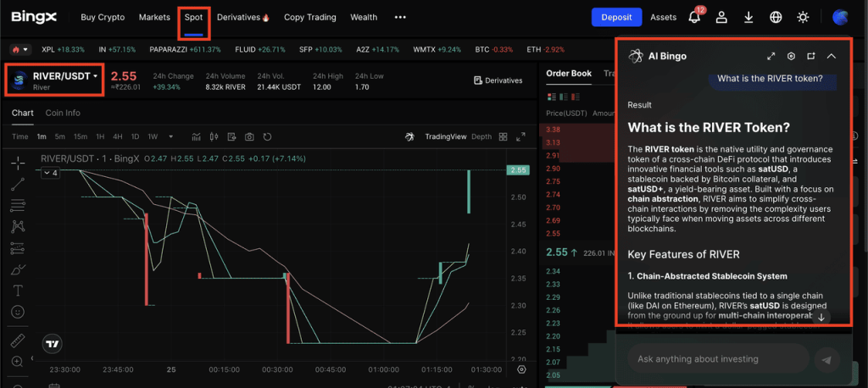Select the trend line drawing tool
Screen dimensions: 868x388
[18, 184]
